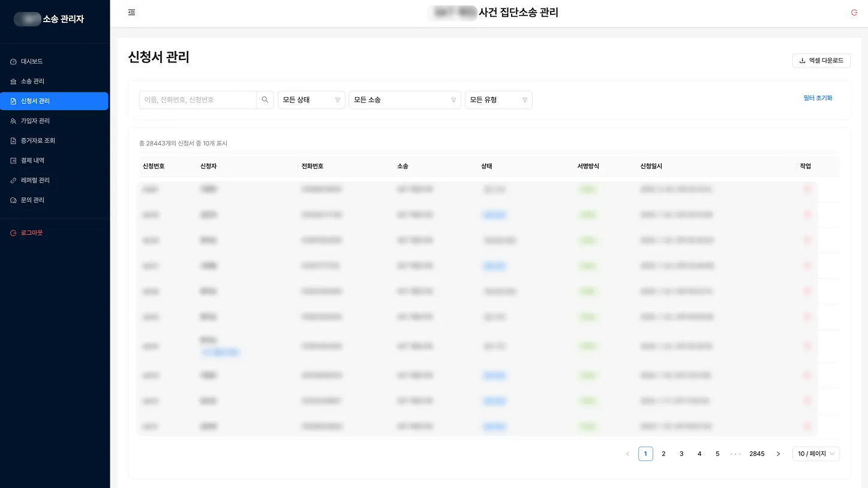Click the 신청일시 column header
868x488 pixels.
(651, 166)
